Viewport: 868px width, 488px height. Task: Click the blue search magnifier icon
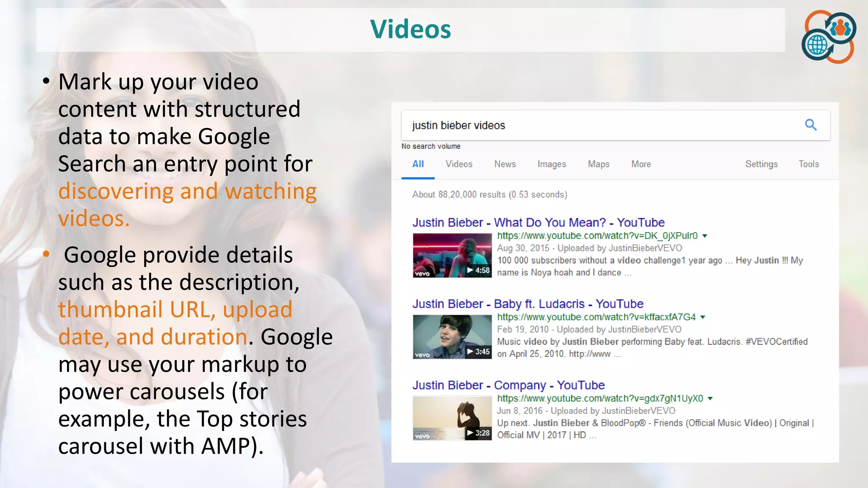coord(811,125)
